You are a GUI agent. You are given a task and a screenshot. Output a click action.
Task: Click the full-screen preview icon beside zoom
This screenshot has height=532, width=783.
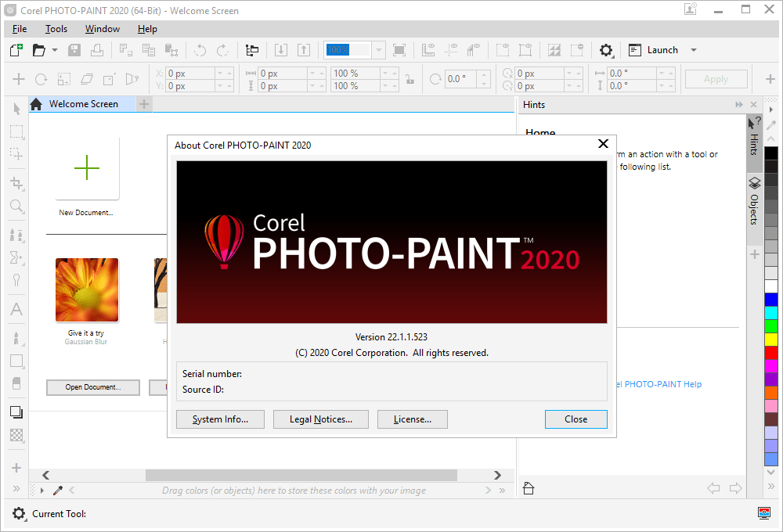click(x=399, y=50)
